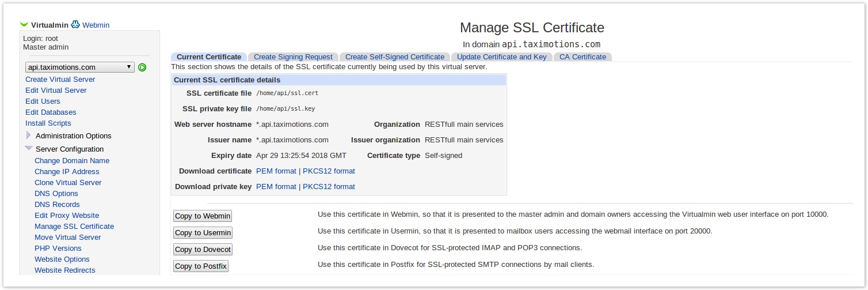Screen dimensions: 868x290
Task: Open the api.taximotions.com domain dropdown
Action: pos(80,67)
